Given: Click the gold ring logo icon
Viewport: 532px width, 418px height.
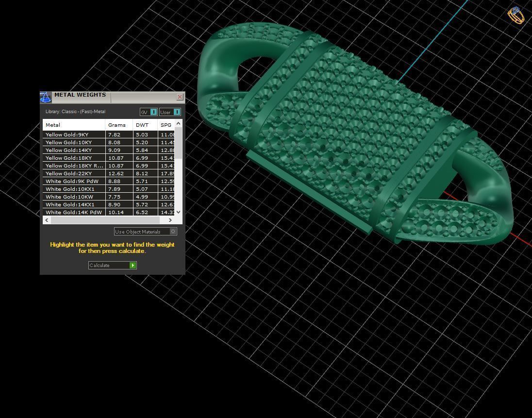Looking at the screenshot, I should click(515, 15).
